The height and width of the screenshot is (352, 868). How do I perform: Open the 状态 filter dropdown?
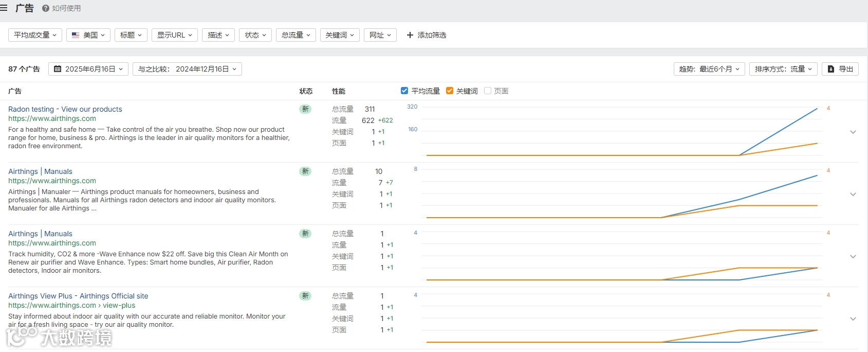click(255, 35)
